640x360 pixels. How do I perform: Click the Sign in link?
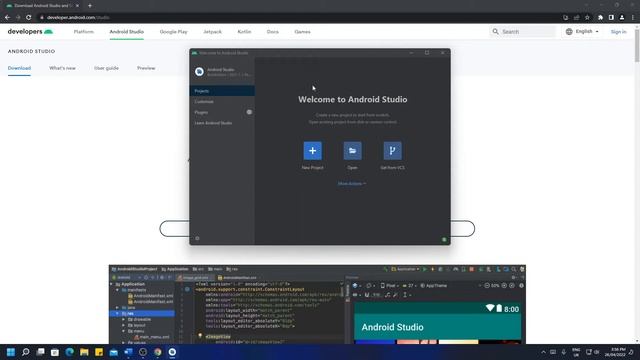(x=618, y=31)
